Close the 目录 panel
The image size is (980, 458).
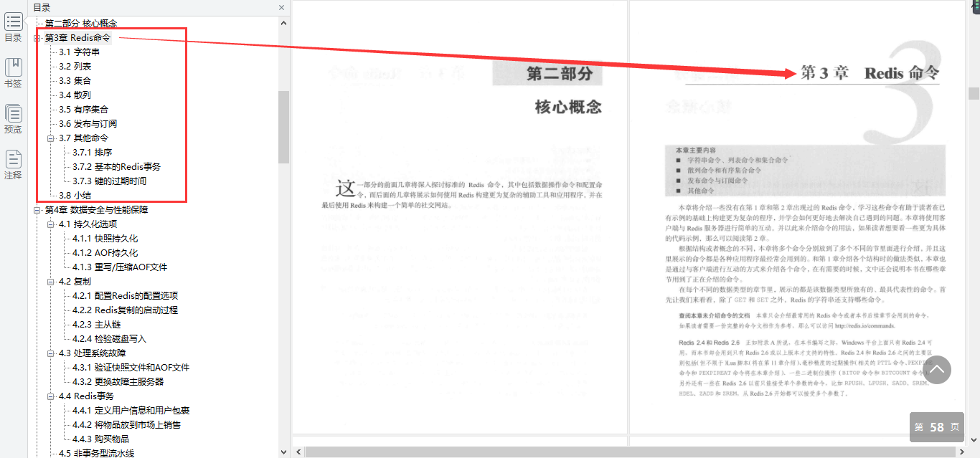[x=281, y=7]
